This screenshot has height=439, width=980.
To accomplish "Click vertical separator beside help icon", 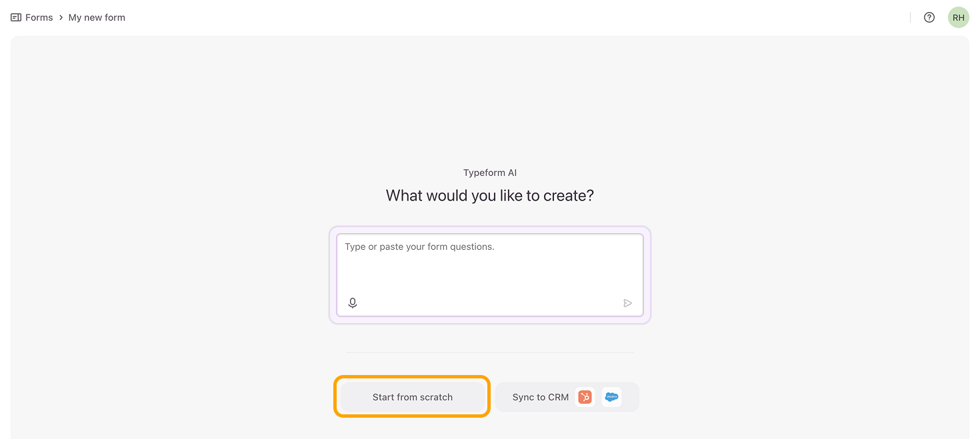I will point(911,17).
